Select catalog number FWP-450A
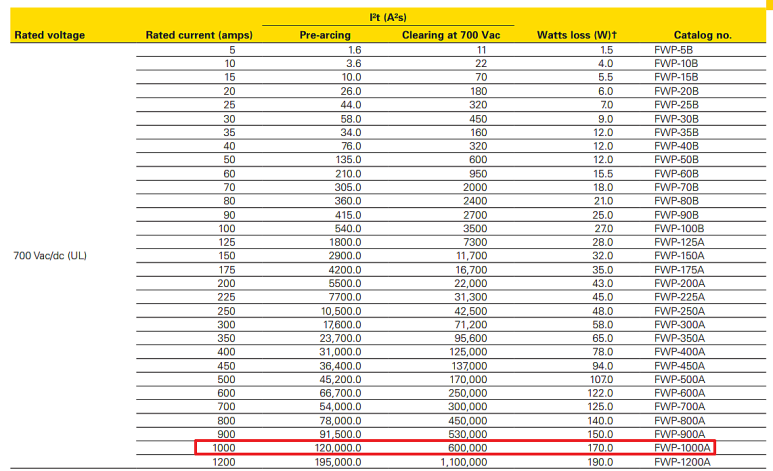This screenshot has height=471, width=773. coord(679,366)
